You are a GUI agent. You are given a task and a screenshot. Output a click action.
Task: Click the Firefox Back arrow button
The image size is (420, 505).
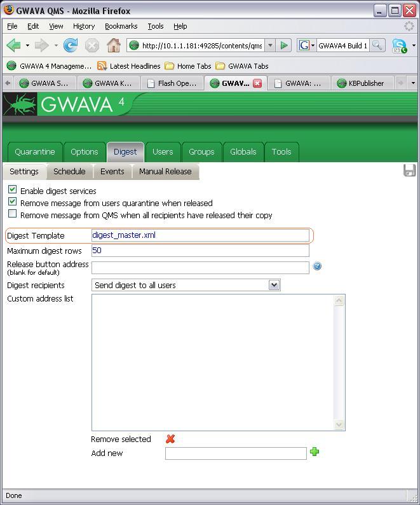[x=13, y=45]
